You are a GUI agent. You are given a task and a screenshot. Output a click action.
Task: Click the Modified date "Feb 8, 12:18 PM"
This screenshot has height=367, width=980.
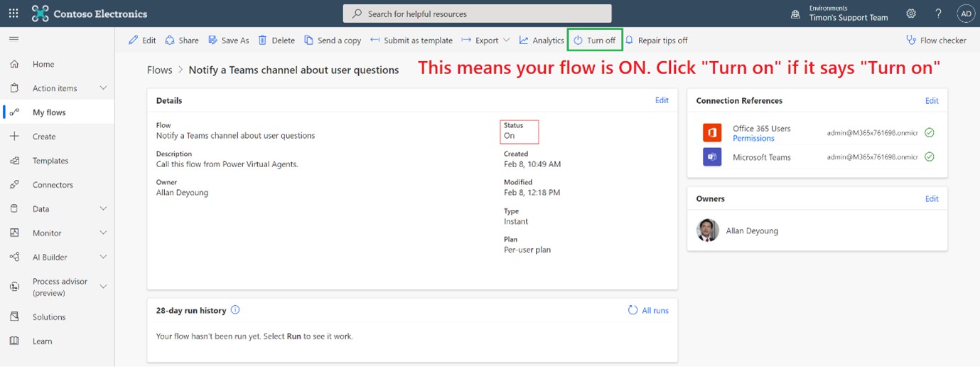tap(532, 193)
